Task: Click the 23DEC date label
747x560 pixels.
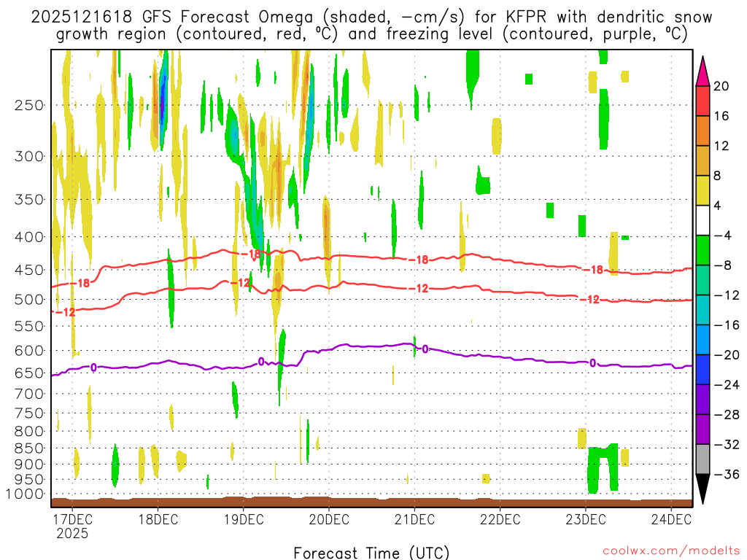Action: (x=586, y=519)
